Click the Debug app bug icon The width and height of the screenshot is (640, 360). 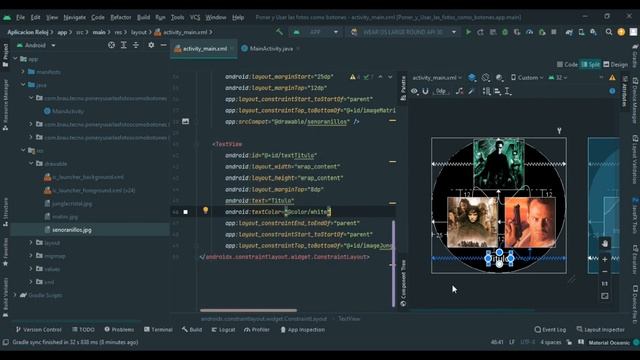[505, 32]
